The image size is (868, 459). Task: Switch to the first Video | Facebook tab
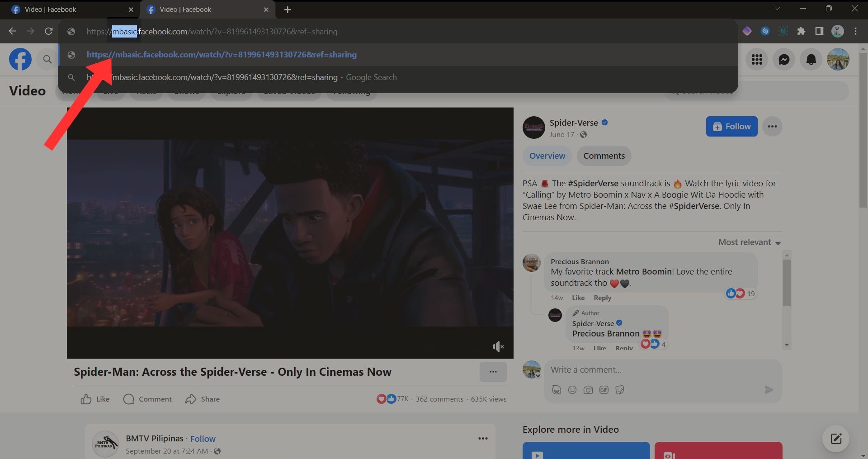[x=72, y=9]
